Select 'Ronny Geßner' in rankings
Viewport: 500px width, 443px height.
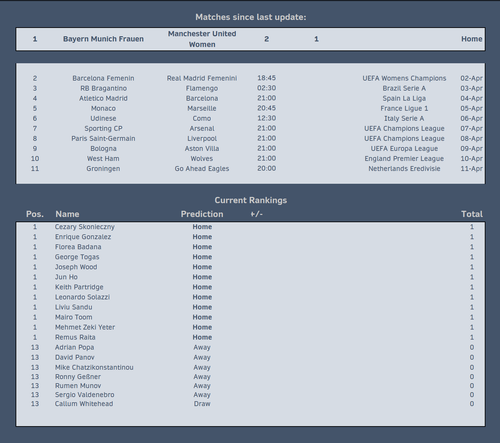78,376
